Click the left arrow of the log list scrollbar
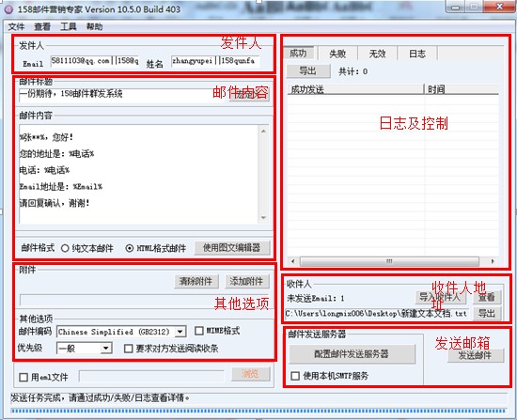The image size is (517, 420). tap(292, 261)
